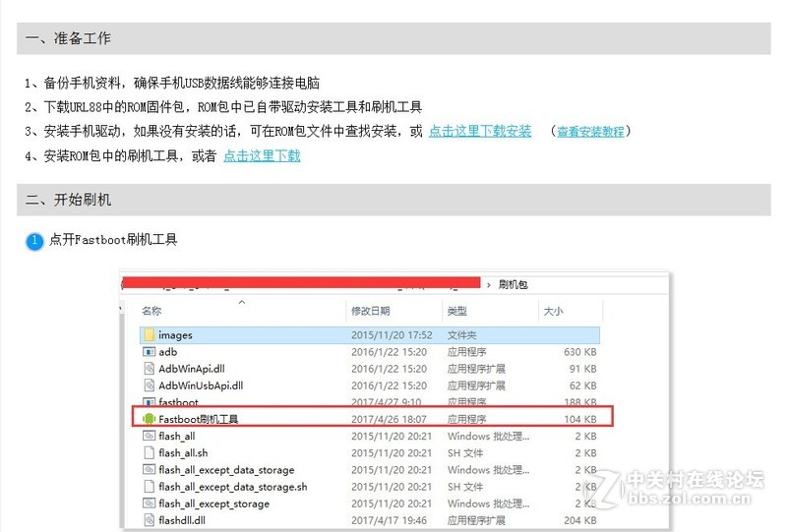Viewport: 787px width, 532px height.
Task: Sort files by the 类型 column header
Action: coord(456,311)
